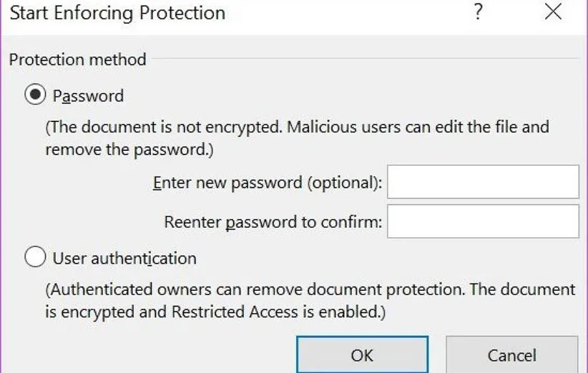This screenshot has height=373, width=588.
Task: Dismiss the dialog with Cancel button
Action: click(x=511, y=355)
